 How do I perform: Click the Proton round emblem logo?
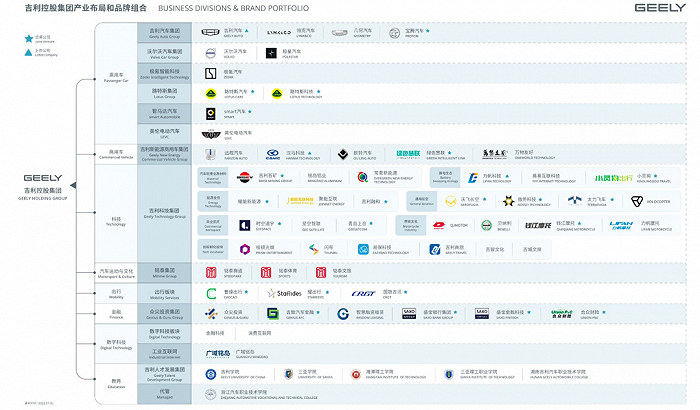[x=394, y=33]
